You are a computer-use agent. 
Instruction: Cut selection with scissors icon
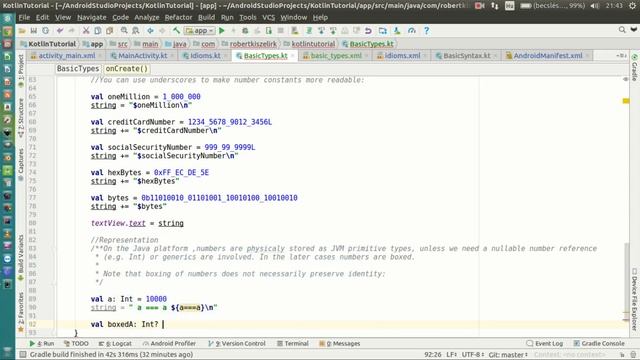86,31
